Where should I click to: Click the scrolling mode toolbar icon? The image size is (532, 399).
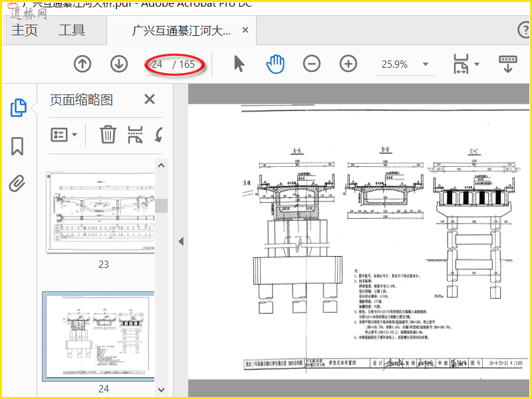coord(508,64)
